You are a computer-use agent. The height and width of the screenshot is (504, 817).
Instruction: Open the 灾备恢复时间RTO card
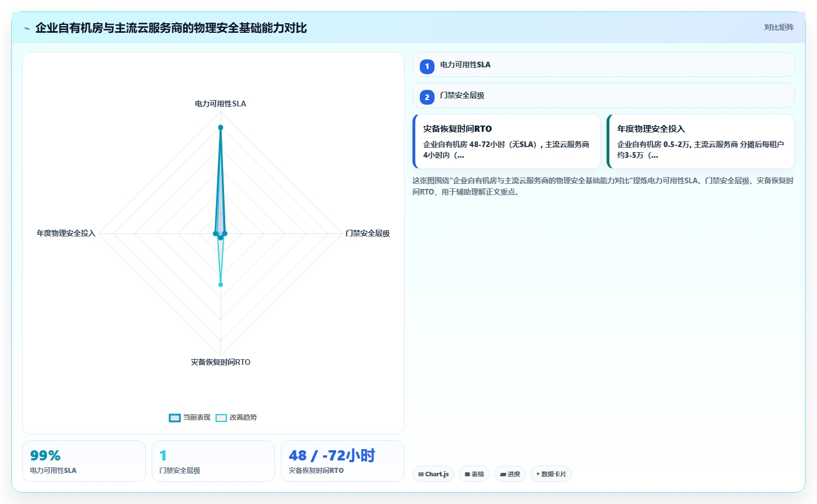pos(506,141)
